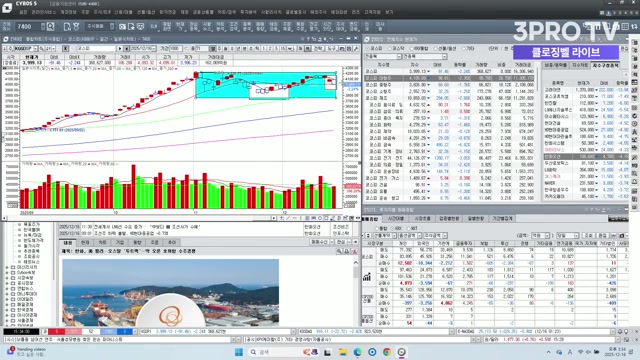
Task: Click the magnifier icon in chart toolbar
Action: [x=42, y=49]
